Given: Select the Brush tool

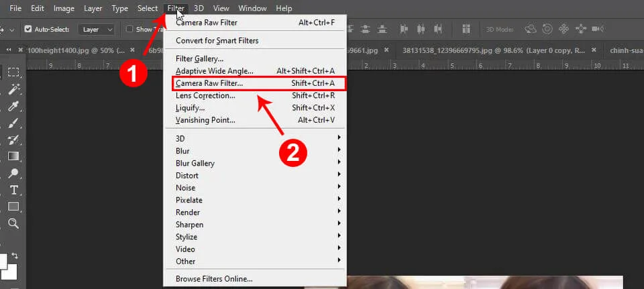Looking at the screenshot, I should (x=13, y=123).
